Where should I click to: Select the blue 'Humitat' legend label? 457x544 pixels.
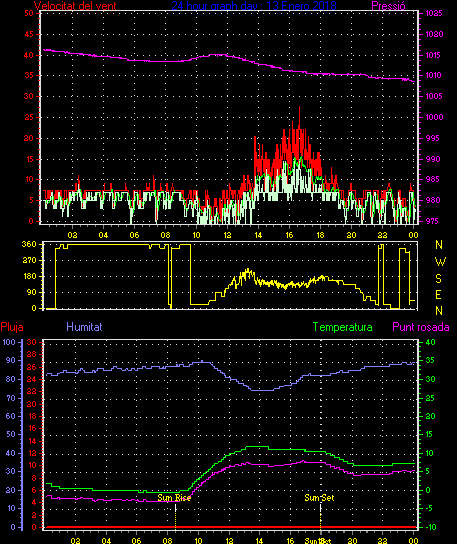point(84,327)
